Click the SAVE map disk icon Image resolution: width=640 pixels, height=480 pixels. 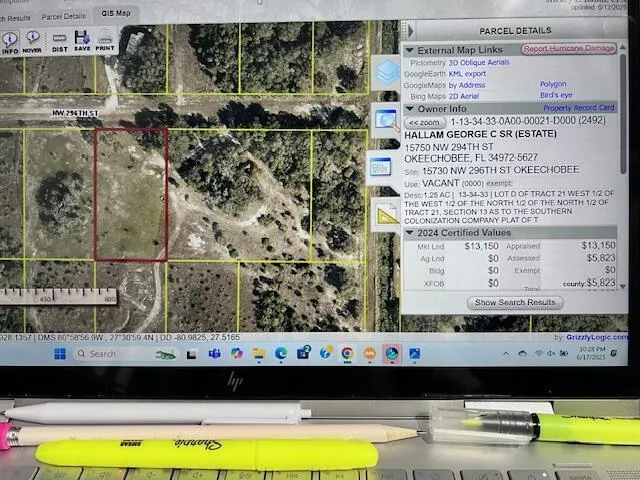point(82,41)
